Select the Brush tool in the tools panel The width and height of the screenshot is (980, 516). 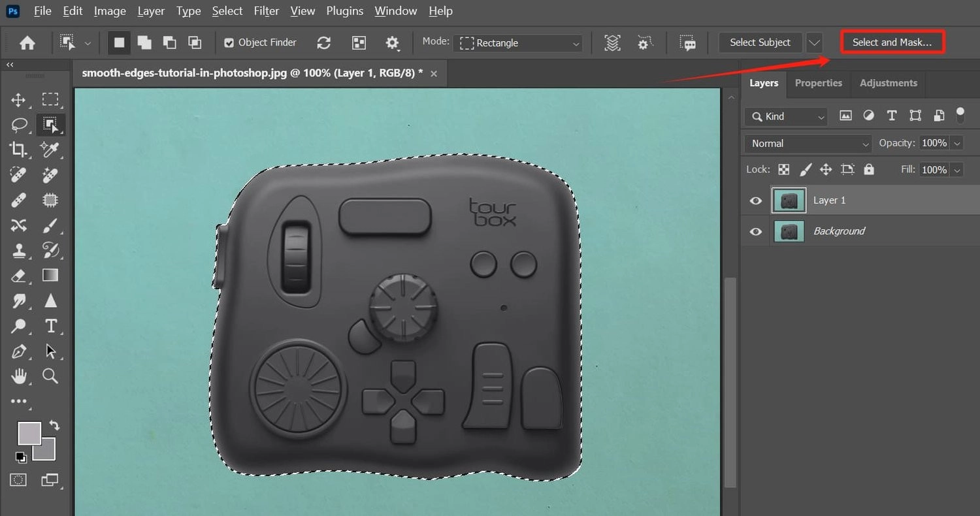point(50,226)
